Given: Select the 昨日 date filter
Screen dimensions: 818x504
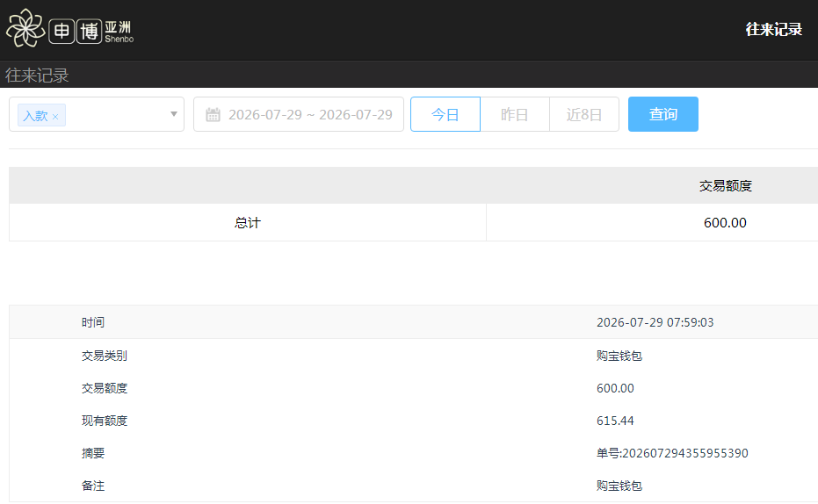Looking at the screenshot, I should [x=514, y=114].
